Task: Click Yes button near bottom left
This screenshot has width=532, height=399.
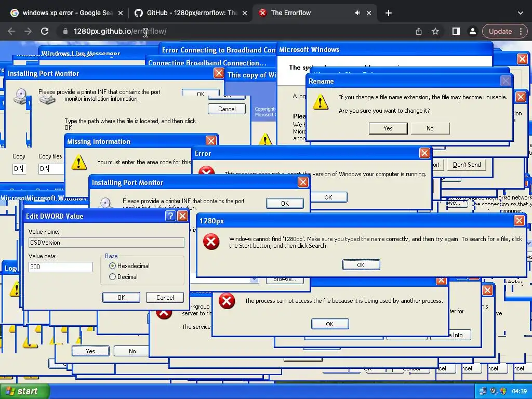Action: 90,351
